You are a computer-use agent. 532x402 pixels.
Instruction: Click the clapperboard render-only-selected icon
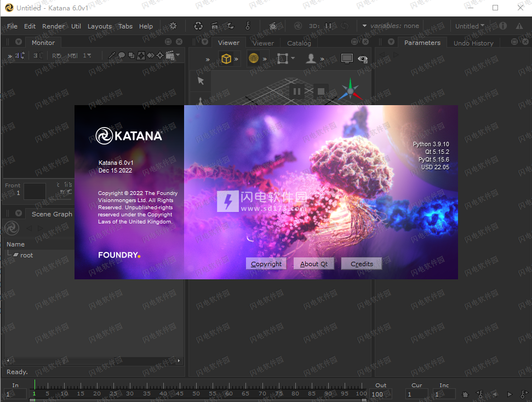[x=214, y=26]
